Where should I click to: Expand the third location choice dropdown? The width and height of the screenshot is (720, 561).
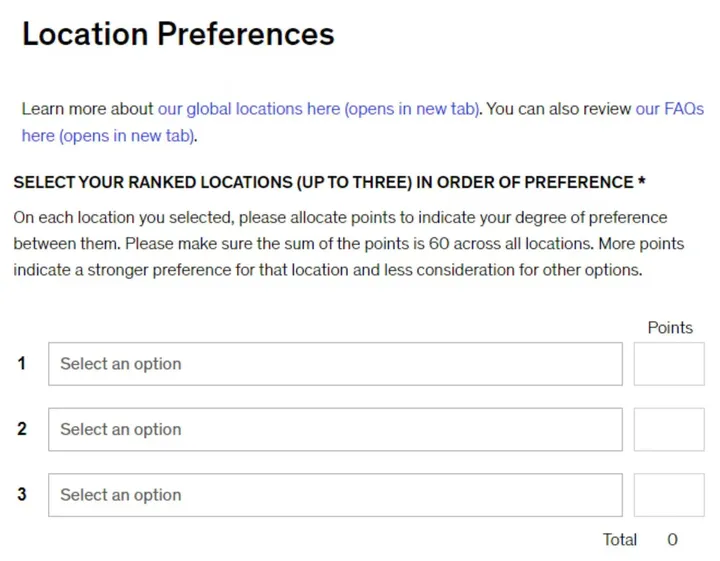[x=335, y=495]
